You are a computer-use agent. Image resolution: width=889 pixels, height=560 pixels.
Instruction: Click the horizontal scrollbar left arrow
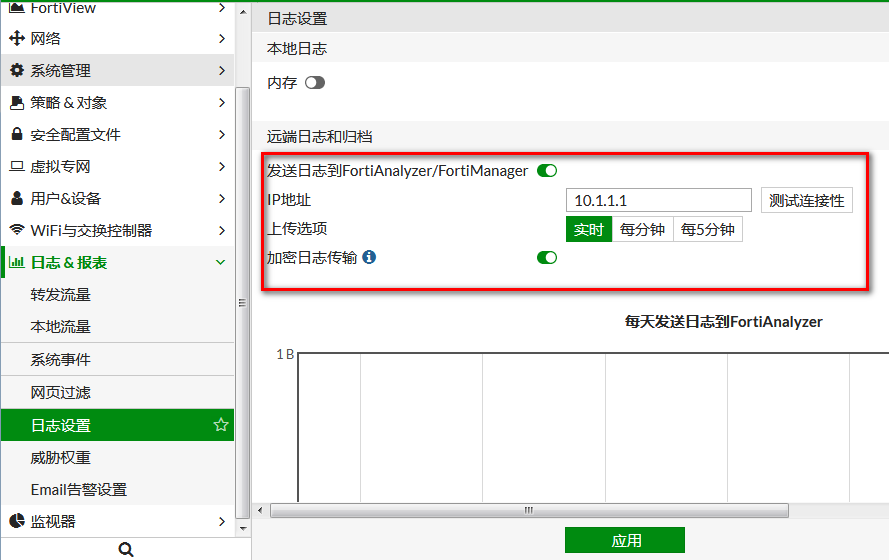pos(260,510)
